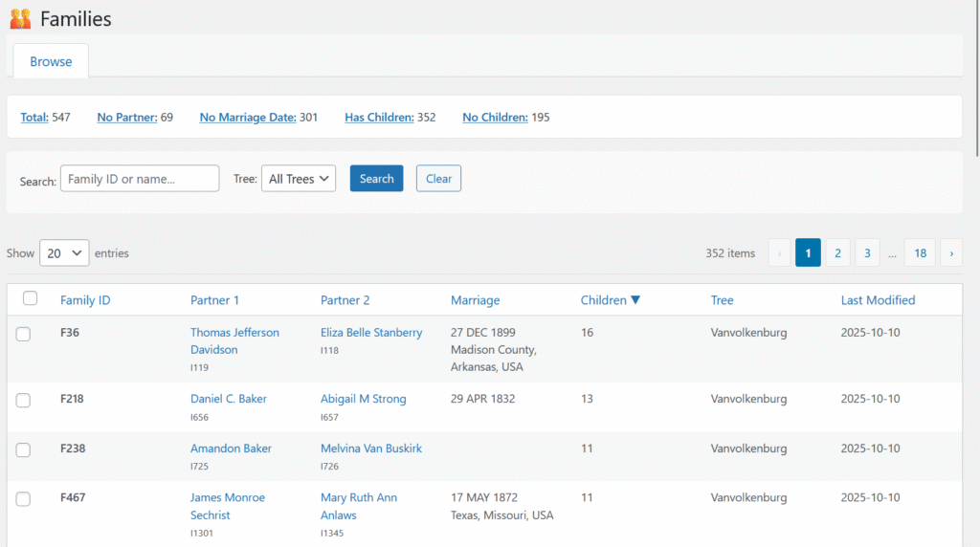Go to next page using right chevron
Viewport: 980px width, 547px height.
[x=951, y=252]
